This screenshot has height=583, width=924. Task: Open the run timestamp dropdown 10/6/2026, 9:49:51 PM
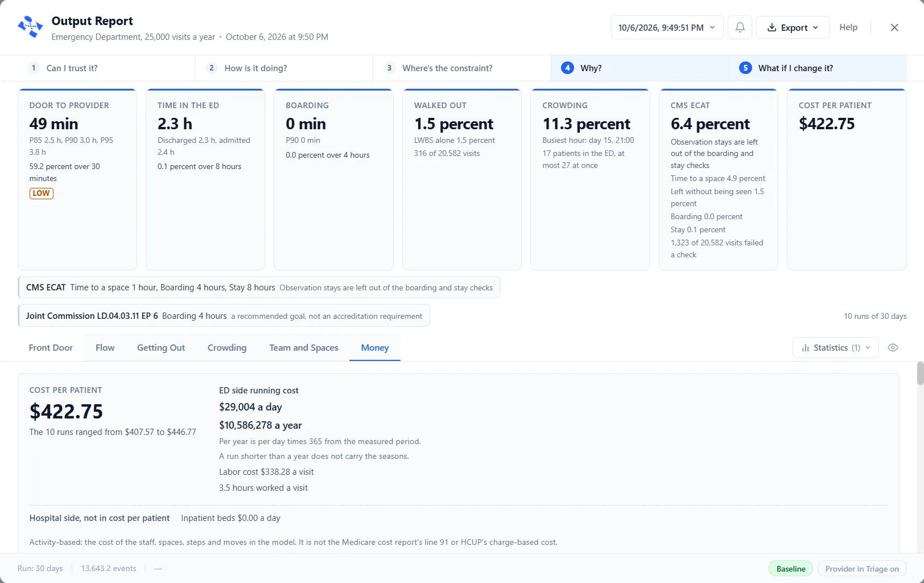(667, 27)
